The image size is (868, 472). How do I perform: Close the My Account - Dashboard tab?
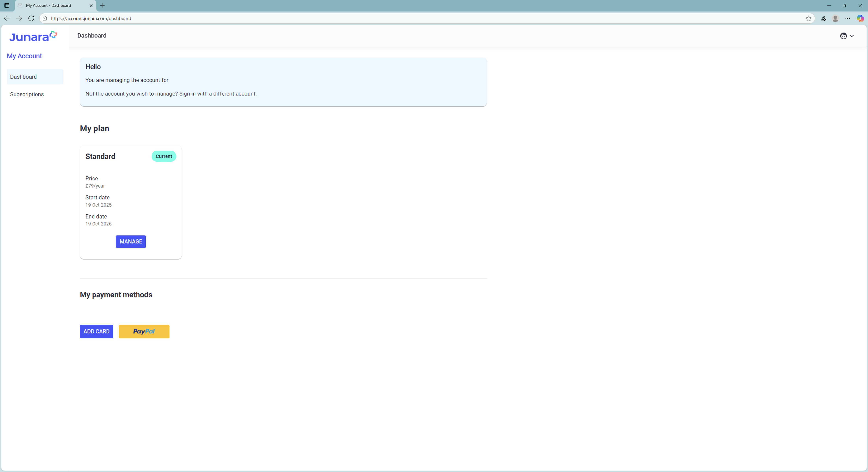91,5
